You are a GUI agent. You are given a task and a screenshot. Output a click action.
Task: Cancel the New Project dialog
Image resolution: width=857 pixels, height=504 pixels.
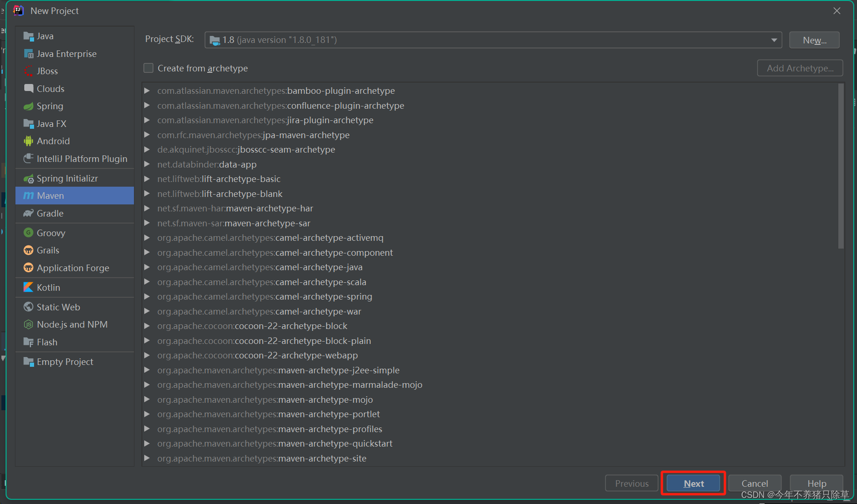tap(755, 483)
